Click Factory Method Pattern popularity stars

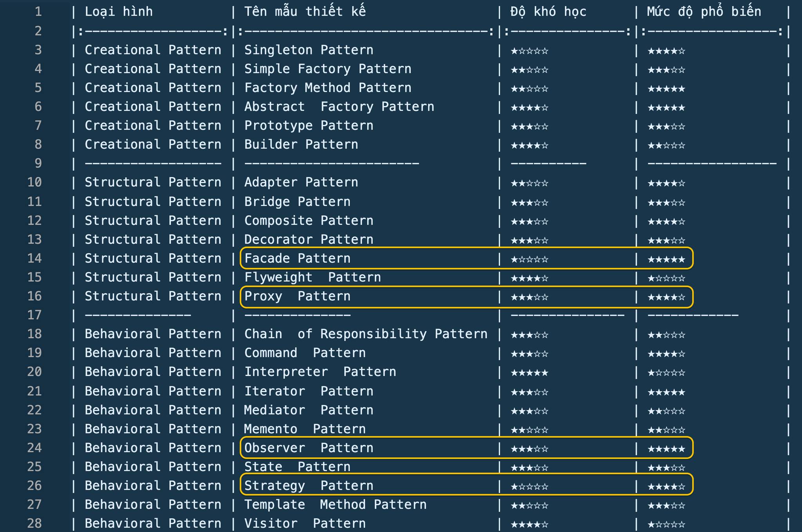tap(666, 89)
